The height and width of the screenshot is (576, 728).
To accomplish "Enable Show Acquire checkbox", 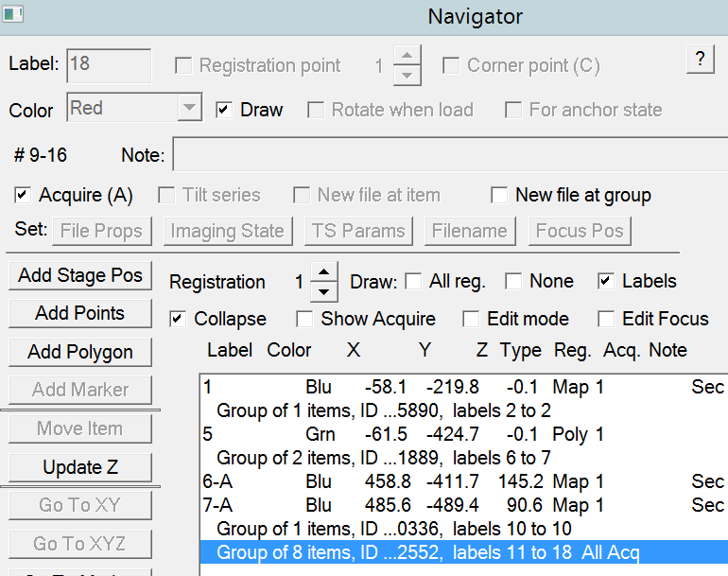I will tap(304, 319).
